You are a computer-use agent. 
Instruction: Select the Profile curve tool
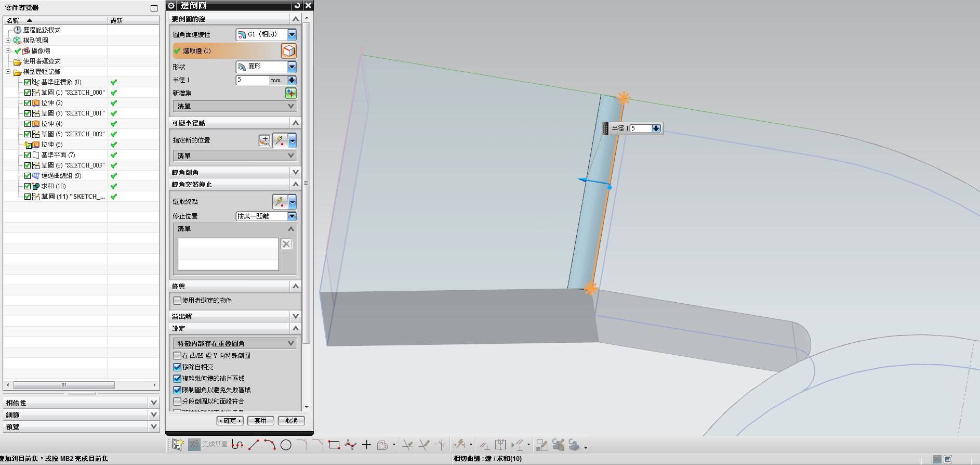pyautogui.click(x=237, y=445)
